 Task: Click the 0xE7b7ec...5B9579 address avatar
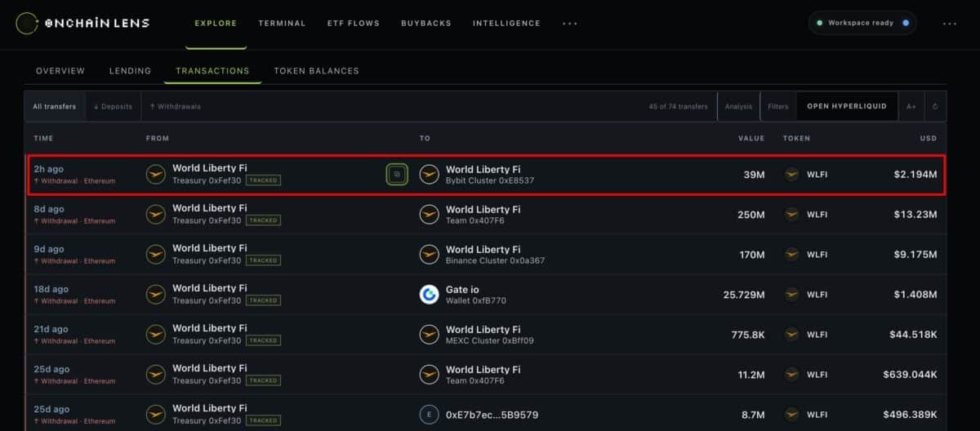click(429, 415)
